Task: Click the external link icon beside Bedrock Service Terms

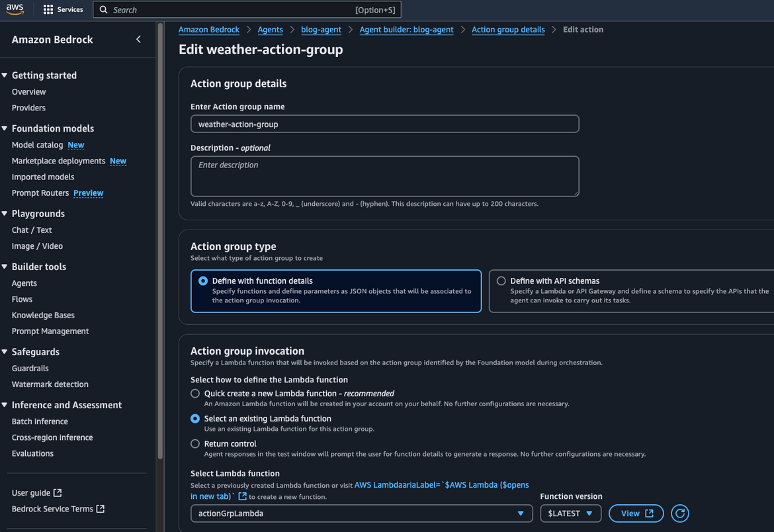Action: click(x=100, y=508)
